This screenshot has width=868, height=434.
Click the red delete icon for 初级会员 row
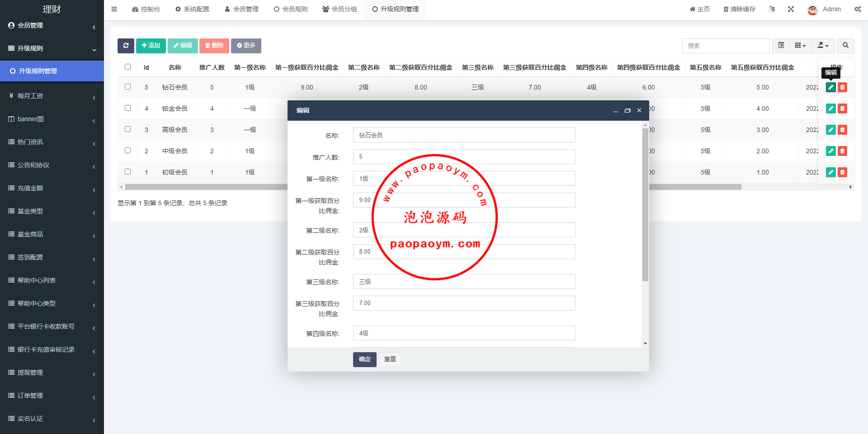pos(842,172)
